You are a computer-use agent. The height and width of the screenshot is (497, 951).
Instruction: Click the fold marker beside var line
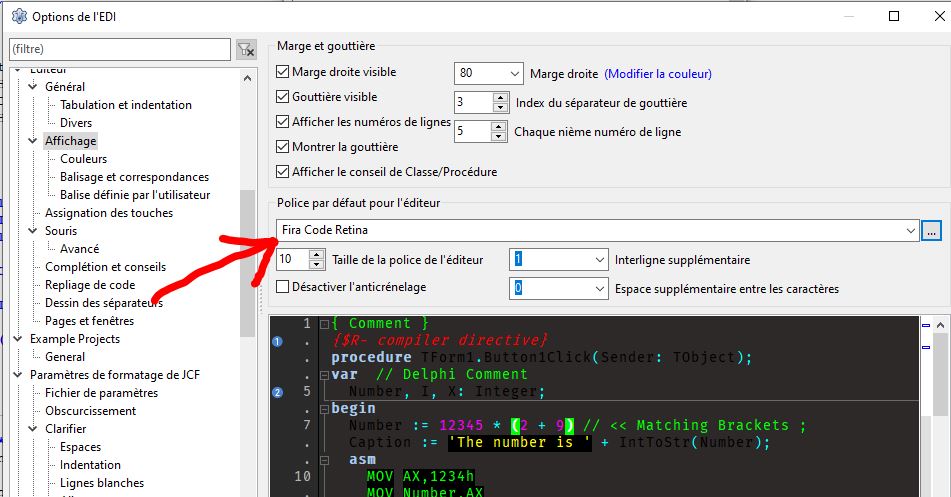[324, 375]
